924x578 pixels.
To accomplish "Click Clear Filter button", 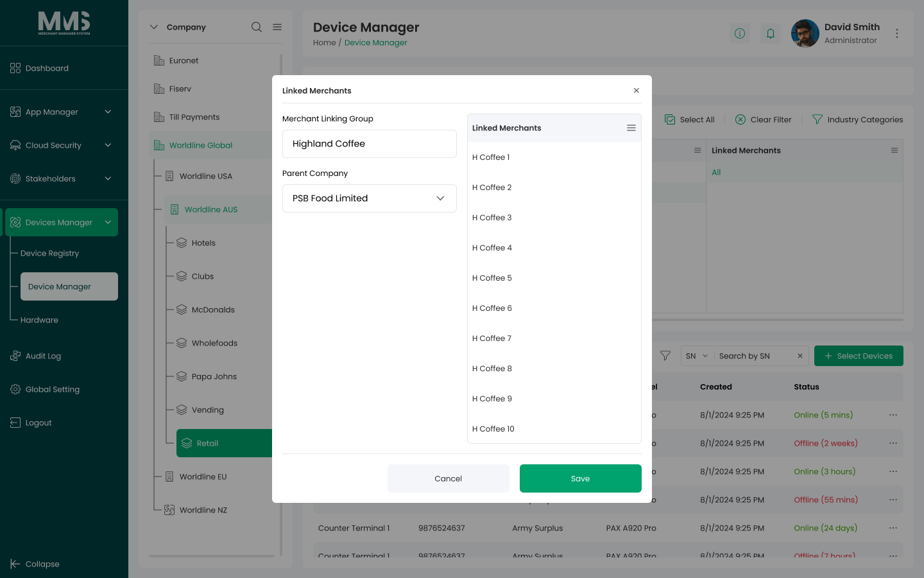I will click(764, 119).
